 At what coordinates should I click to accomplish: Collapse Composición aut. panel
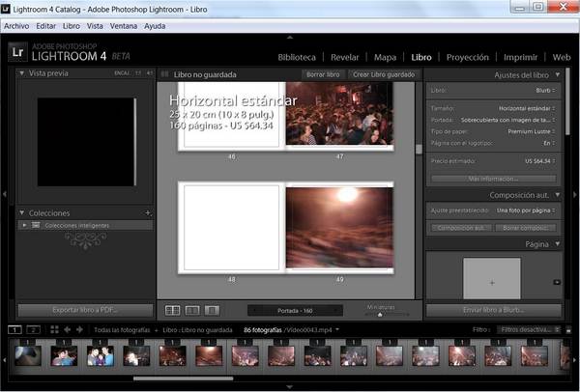(x=558, y=195)
